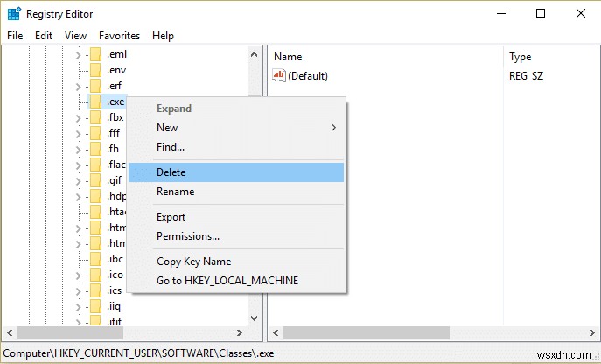Viewport: 601px width, 364px height.
Task: Click the .iiq folder icon in tree
Action: [95, 306]
